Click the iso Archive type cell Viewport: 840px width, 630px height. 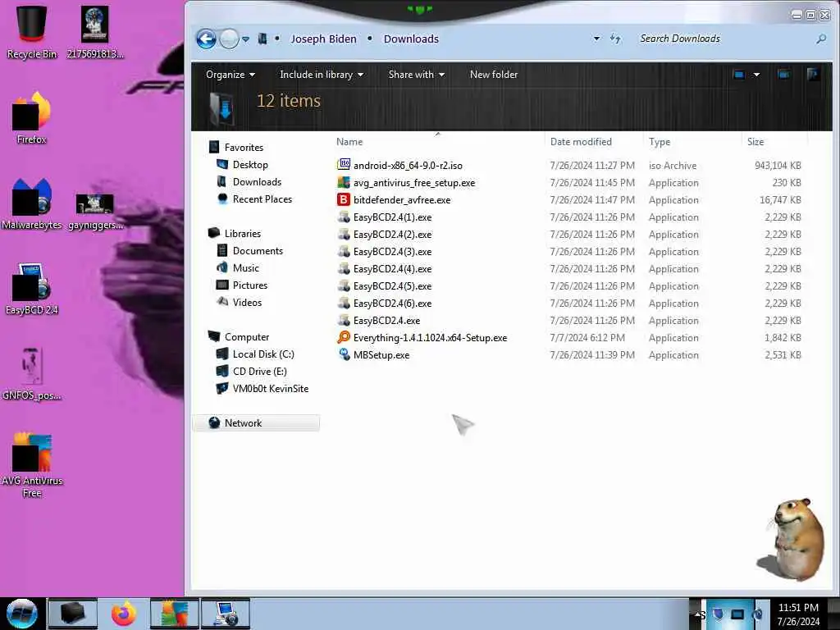673,166
